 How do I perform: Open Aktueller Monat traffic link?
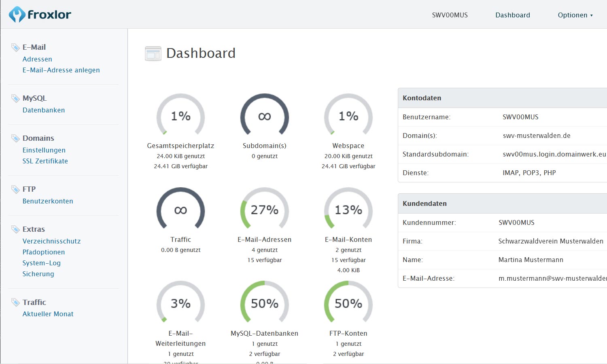[x=48, y=314]
